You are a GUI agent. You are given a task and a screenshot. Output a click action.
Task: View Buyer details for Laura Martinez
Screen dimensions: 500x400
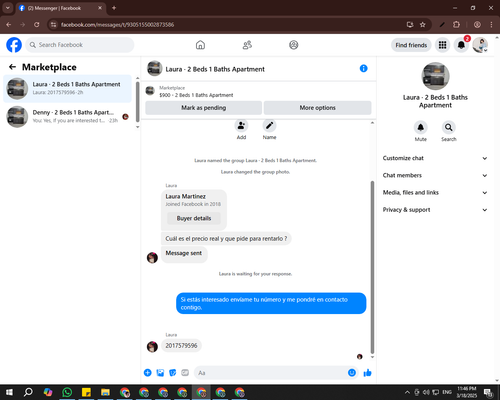(194, 218)
